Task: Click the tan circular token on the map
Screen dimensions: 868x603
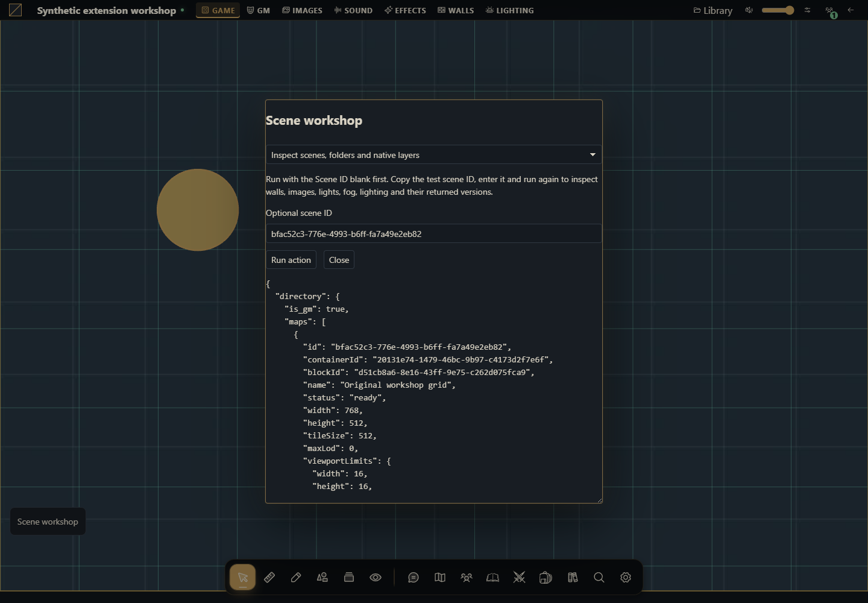Action: (x=198, y=210)
